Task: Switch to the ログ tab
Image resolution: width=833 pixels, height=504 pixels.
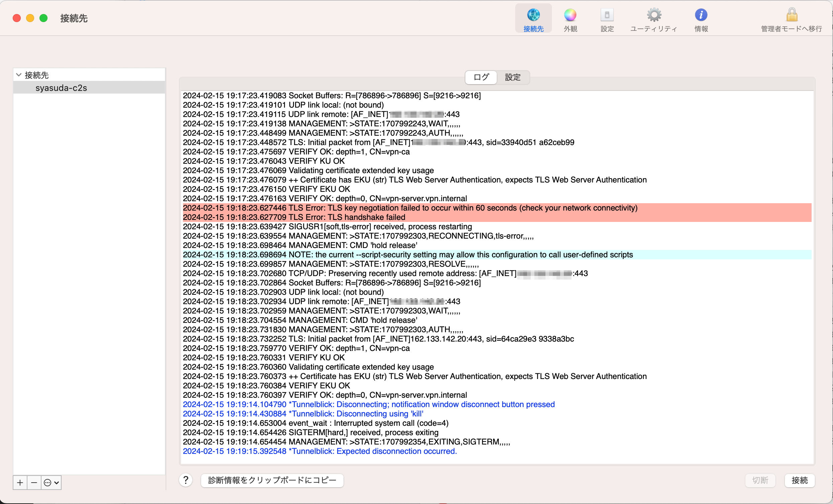Action: (x=481, y=77)
